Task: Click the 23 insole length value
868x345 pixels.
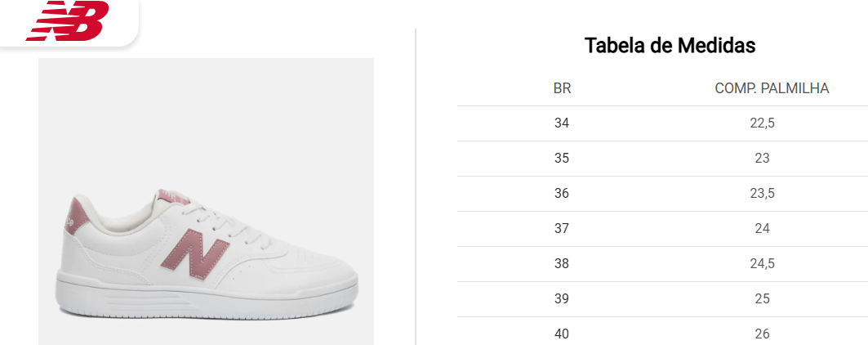Action: [x=762, y=159]
